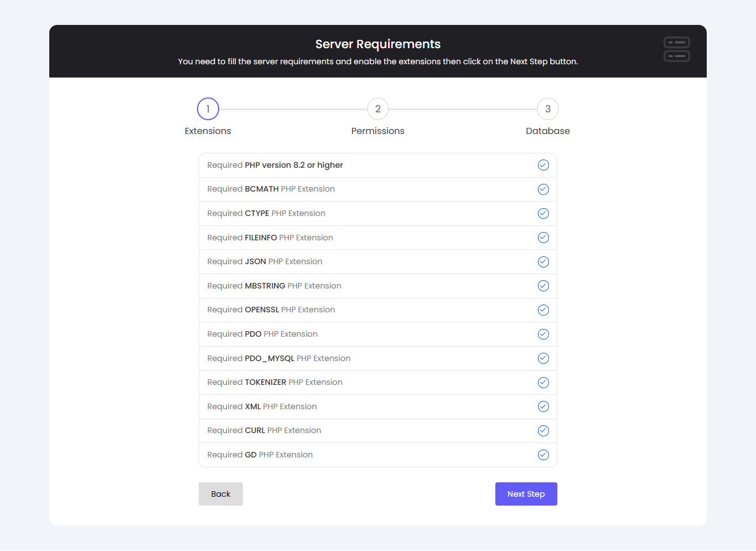The width and height of the screenshot is (756, 551).
Task: Click the BCMATH extension check icon
Action: pos(543,189)
